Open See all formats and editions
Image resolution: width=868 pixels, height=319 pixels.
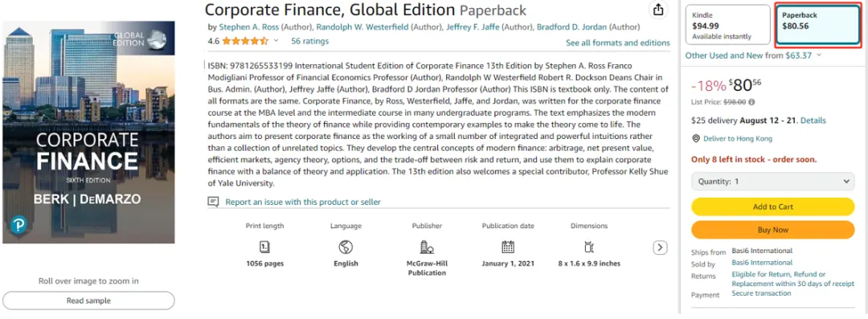coord(618,43)
